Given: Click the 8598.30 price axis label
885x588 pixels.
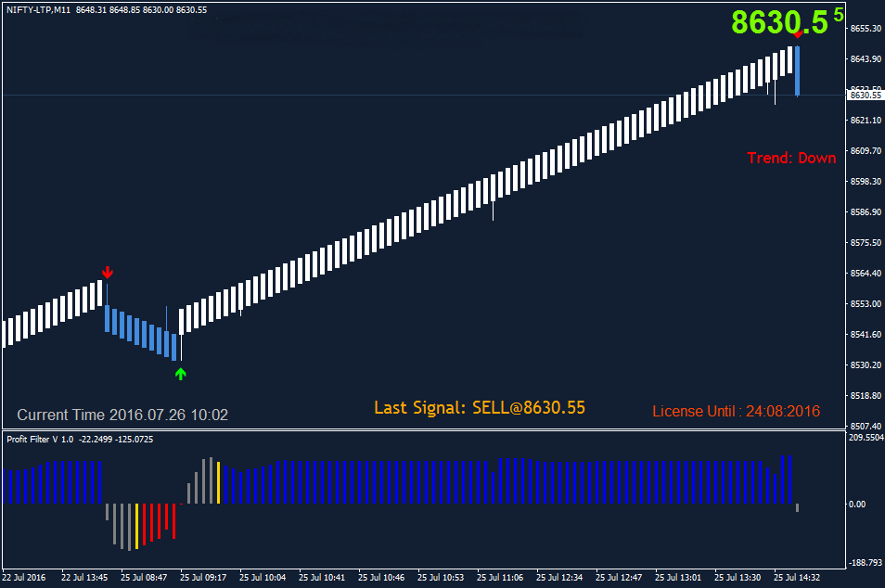Looking at the screenshot, I should [x=866, y=181].
